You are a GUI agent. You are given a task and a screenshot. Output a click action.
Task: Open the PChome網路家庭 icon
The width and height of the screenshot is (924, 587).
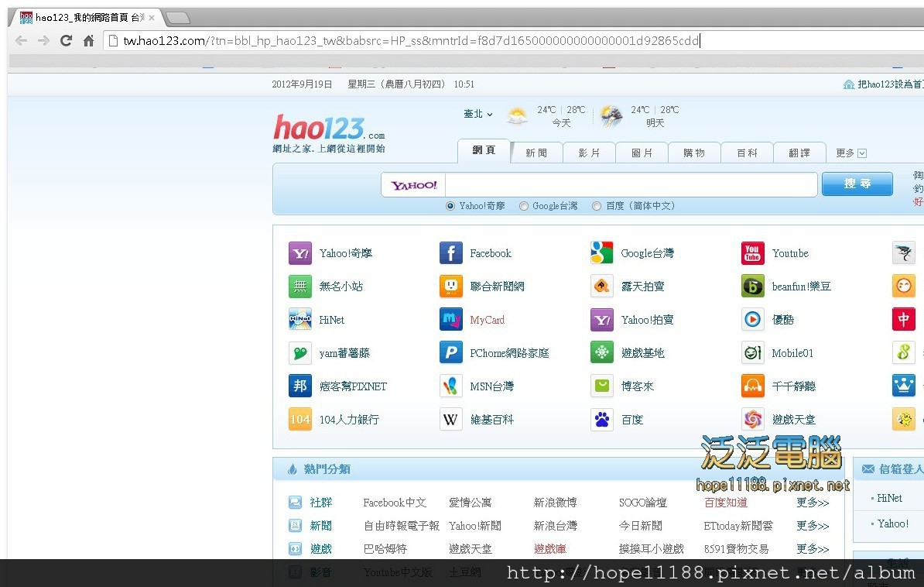[451, 353]
